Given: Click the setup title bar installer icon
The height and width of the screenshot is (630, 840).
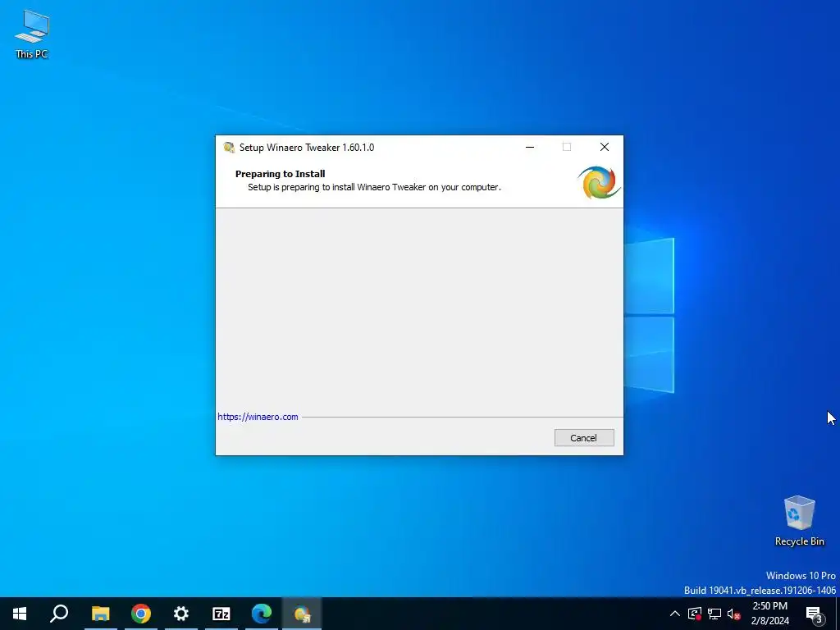Looking at the screenshot, I should [x=230, y=148].
